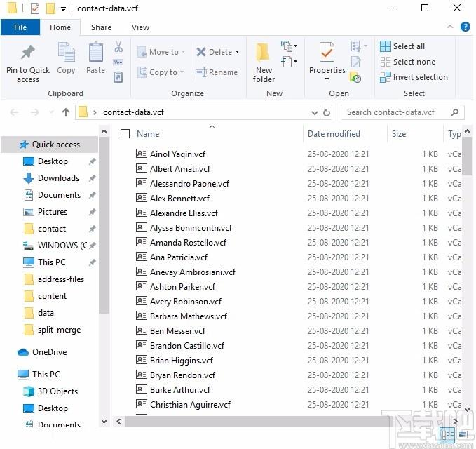Expand address bar history dropdown
476x449 pixels.
pos(315,113)
